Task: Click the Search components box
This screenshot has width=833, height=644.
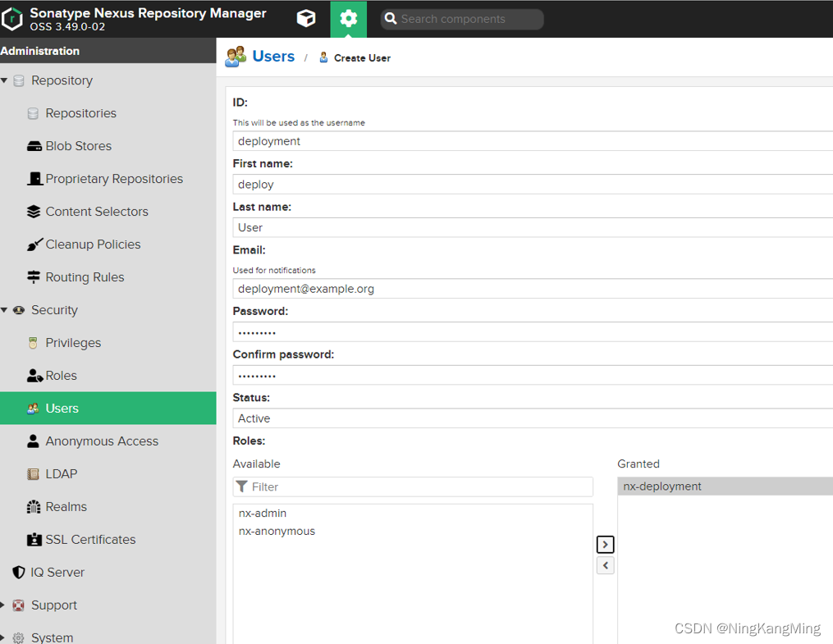Action: [462, 19]
